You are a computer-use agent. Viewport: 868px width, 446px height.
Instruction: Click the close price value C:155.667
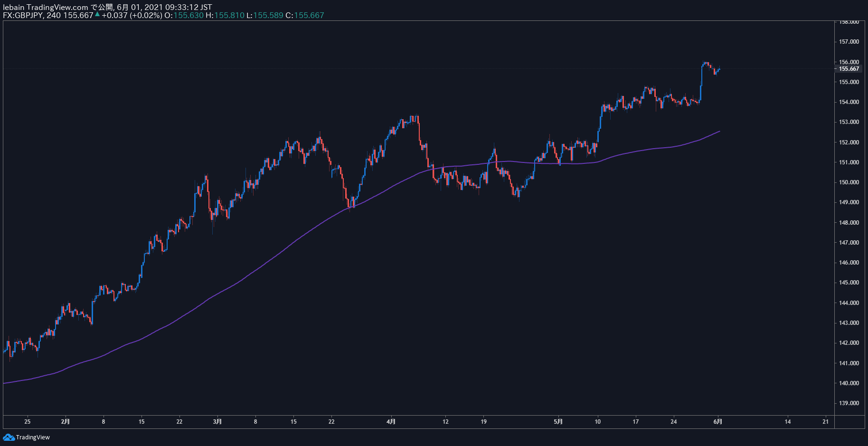click(x=305, y=15)
